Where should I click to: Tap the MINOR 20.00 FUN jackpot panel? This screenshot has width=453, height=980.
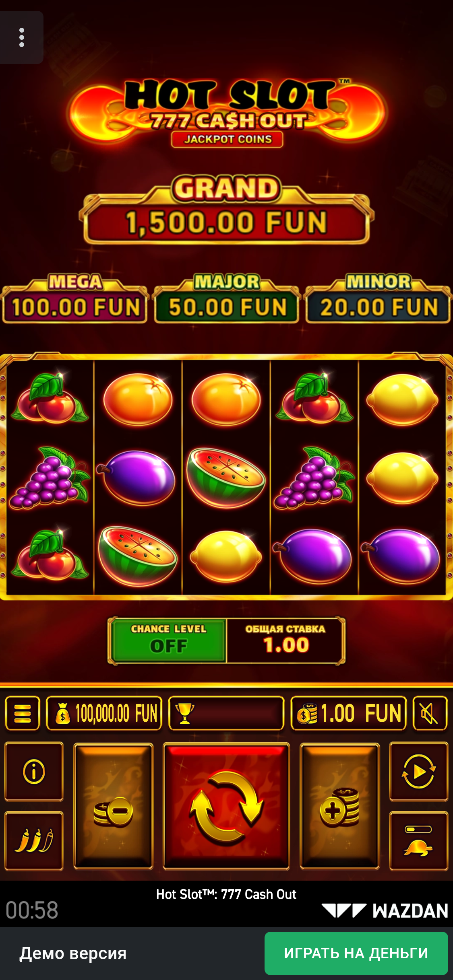coord(379,299)
